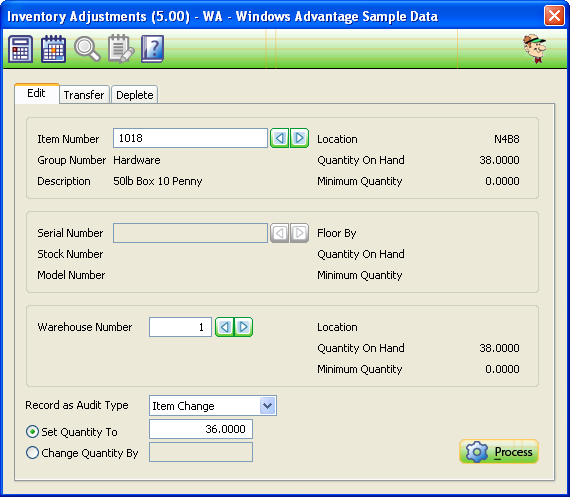This screenshot has height=497, width=570.
Task: Click the Item Number input field
Action: [x=190, y=138]
